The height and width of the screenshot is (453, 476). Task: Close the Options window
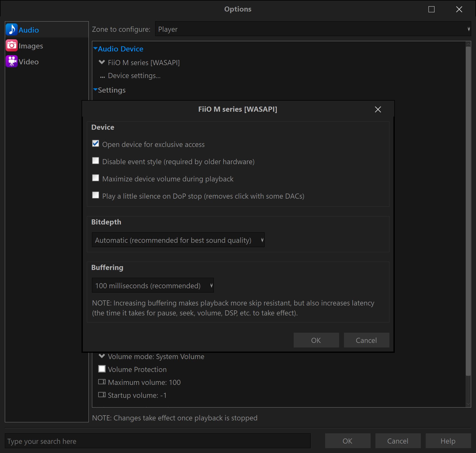pos(459,9)
